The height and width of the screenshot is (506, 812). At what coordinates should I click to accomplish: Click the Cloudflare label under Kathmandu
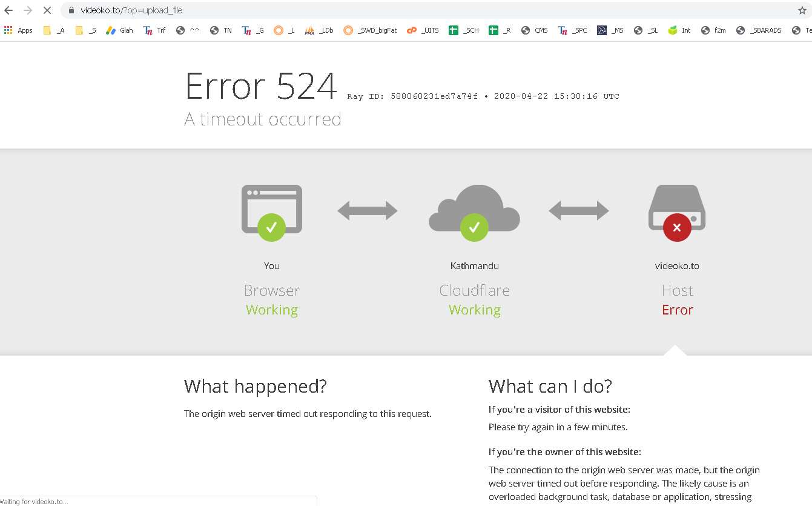pyautogui.click(x=474, y=290)
